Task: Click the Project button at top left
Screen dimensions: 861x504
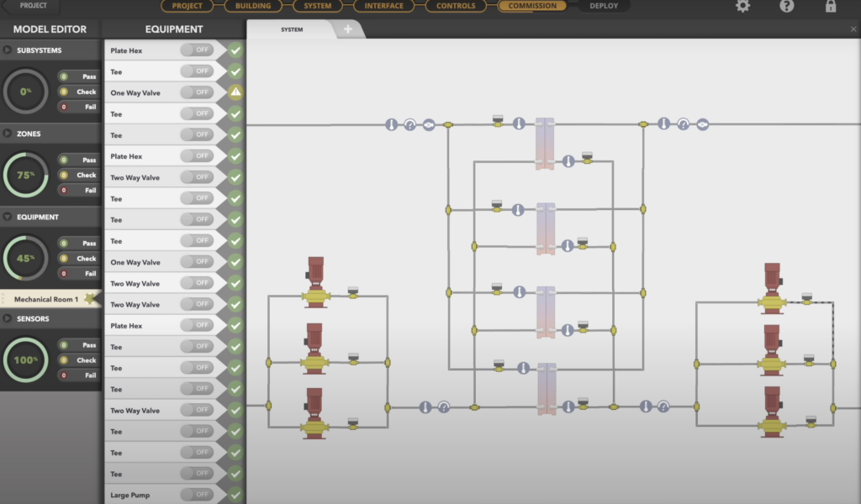Action: click(34, 6)
